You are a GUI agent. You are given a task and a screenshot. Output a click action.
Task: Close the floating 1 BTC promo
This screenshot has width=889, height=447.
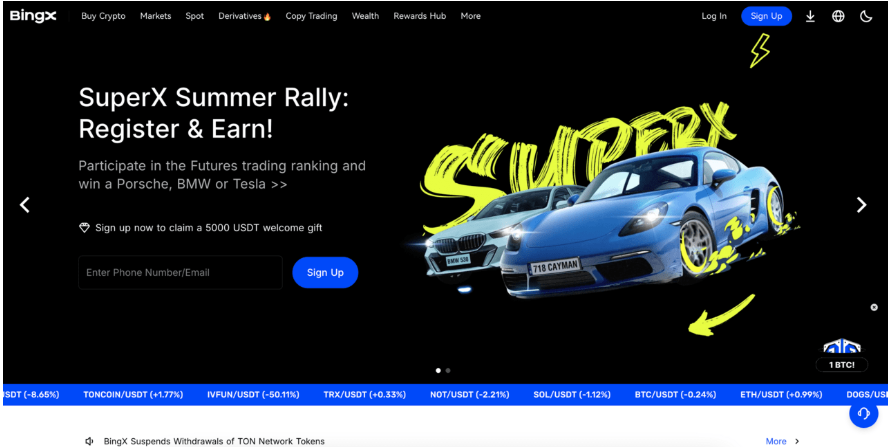pos(874,308)
